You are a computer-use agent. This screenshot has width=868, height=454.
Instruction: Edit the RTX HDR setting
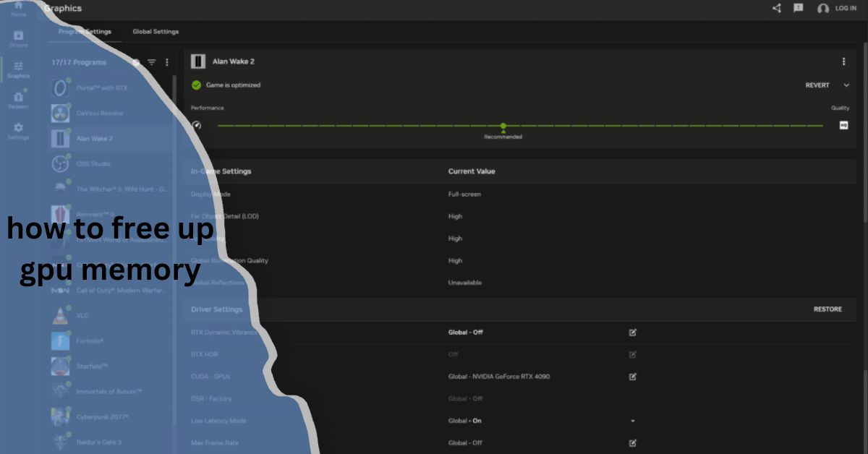(633, 354)
